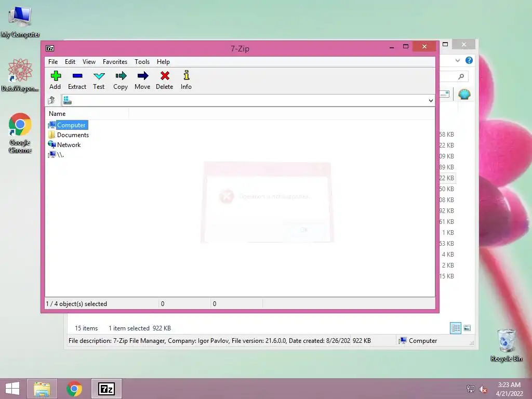
Task: Click the 7-Zip taskbar button
Action: coord(106,389)
